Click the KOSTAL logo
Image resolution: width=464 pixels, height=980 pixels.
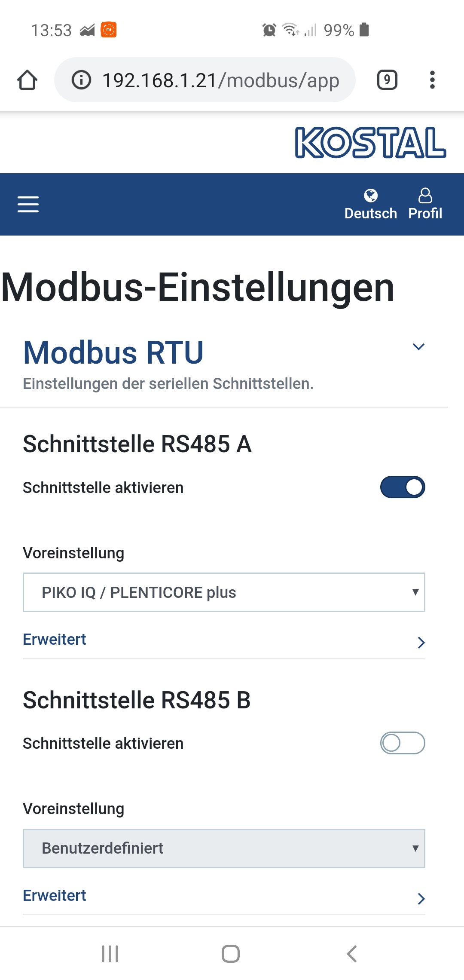[x=370, y=142]
